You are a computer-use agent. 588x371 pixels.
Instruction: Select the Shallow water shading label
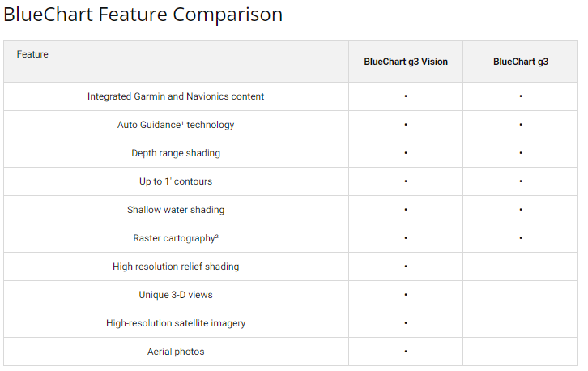(176, 210)
